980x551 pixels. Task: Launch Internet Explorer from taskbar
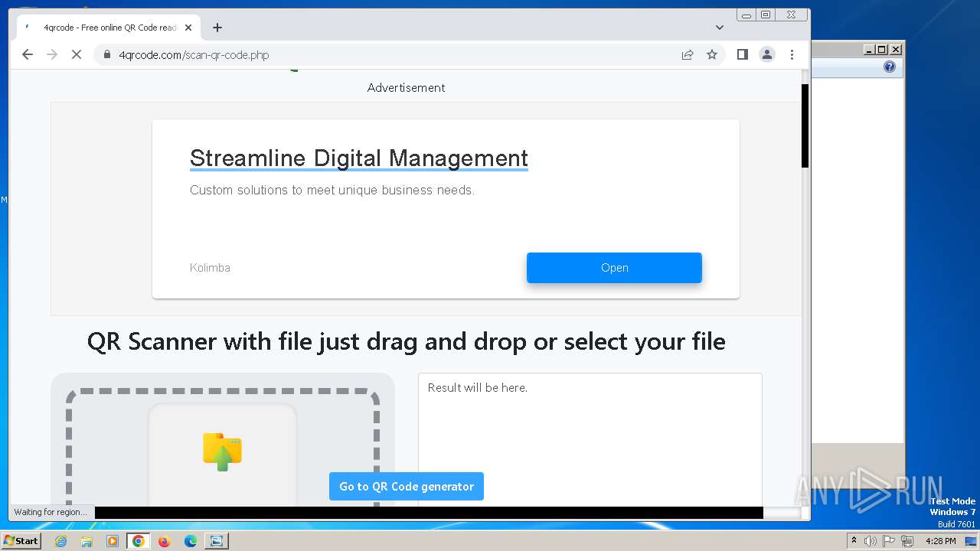tap(60, 541)
